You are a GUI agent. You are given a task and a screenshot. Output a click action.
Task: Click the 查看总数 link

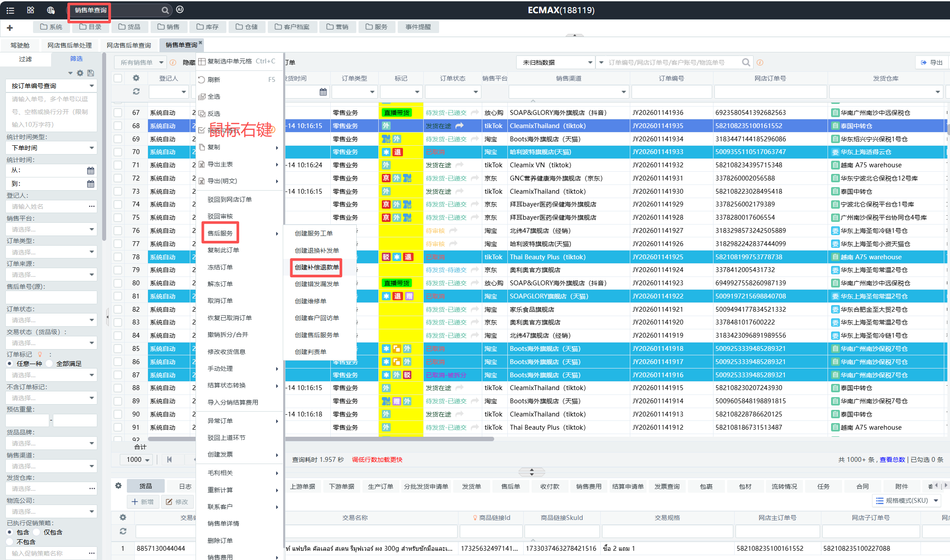click(x=892, y=460)
